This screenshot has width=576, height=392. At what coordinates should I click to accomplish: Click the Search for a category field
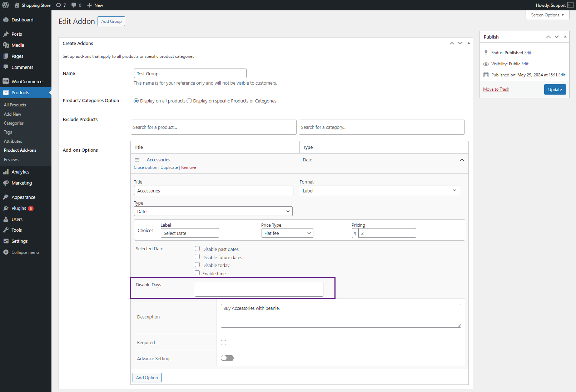[382, 127]
